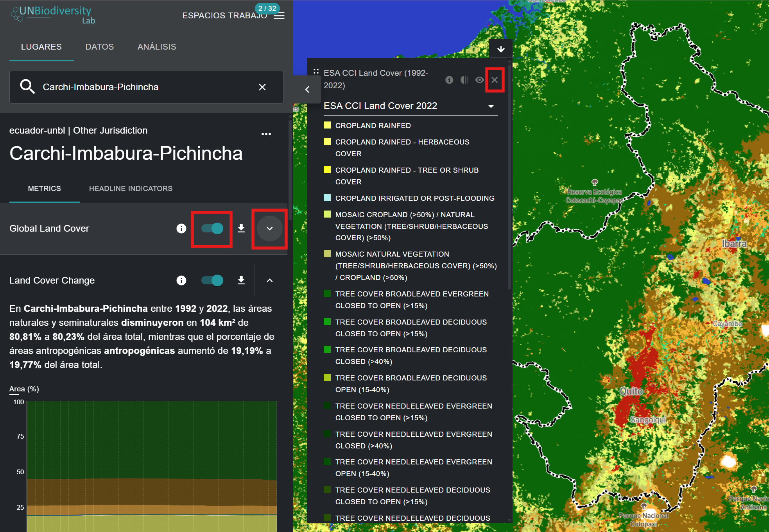Toggle Global Land Cover layer switch

tap(212, 229)
